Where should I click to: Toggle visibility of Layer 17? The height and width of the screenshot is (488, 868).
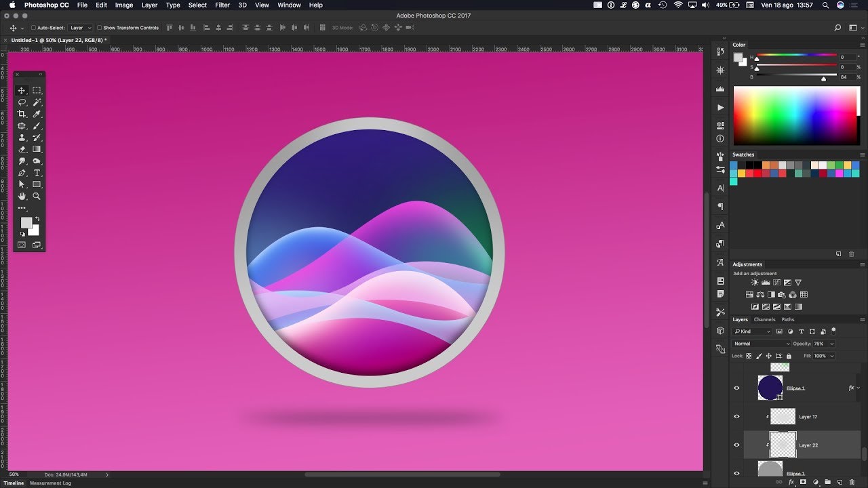736,416
